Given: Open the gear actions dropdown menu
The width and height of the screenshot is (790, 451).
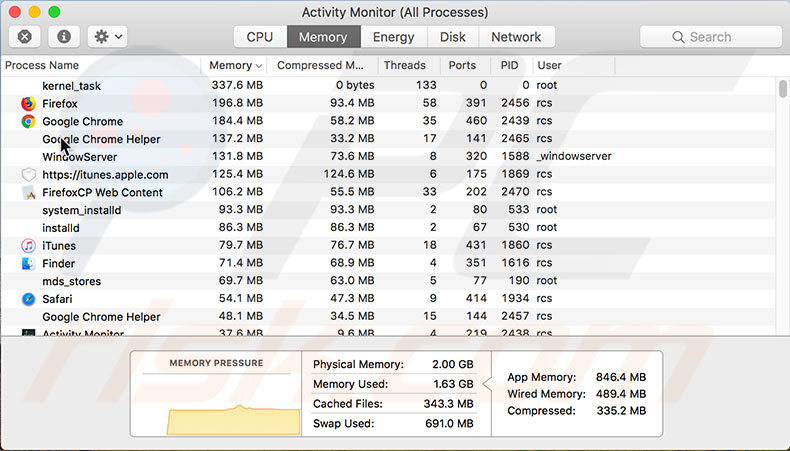Looking at the screenshot, I should pos(107,37).
